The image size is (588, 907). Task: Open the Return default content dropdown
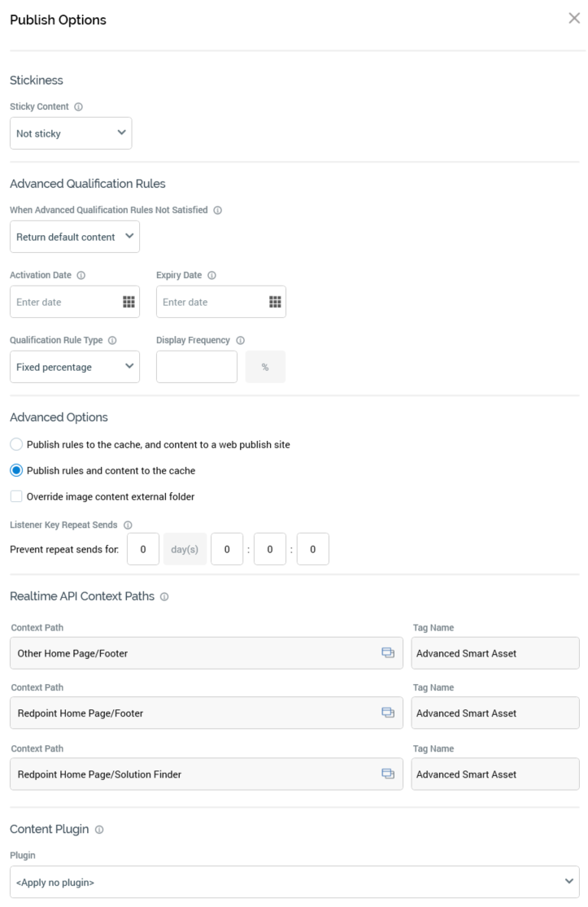coord(75,237)
